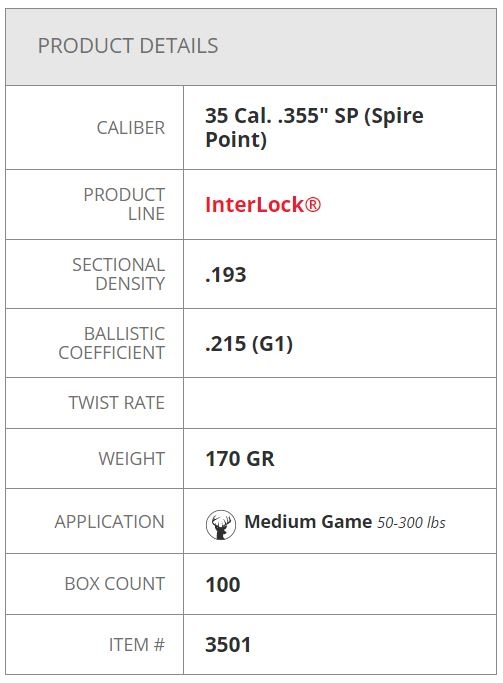The height and width of the screenshot is (683, 503).
Task: Click the PRODUCT DETAILS header
Action: 128,46
